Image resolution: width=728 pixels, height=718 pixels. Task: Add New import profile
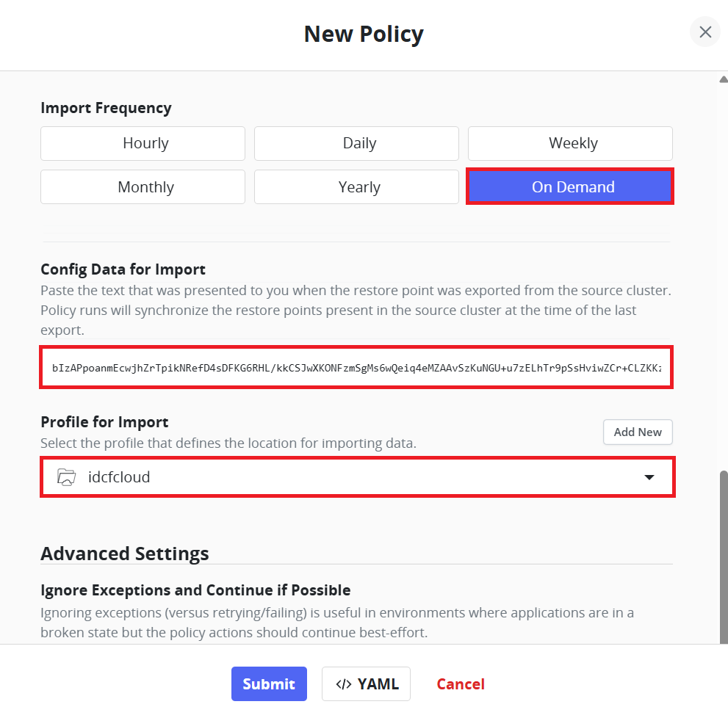pos(638,432)
